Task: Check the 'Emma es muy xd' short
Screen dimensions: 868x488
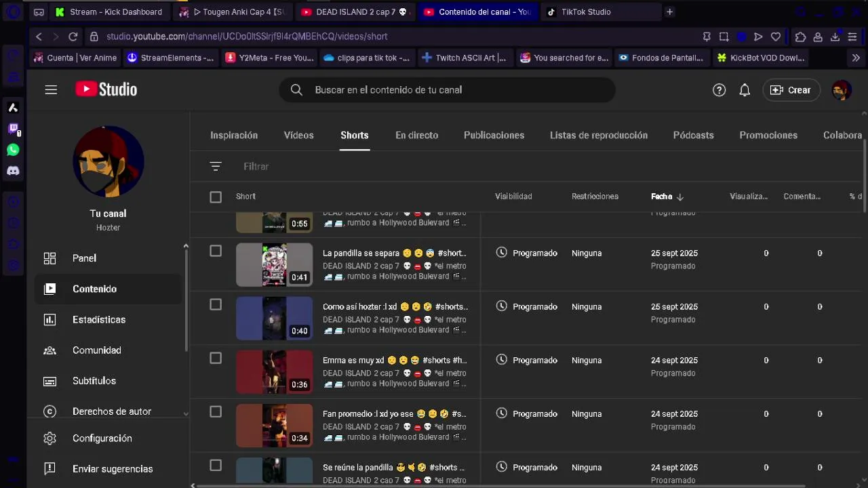Action: (x=216, y=358)
